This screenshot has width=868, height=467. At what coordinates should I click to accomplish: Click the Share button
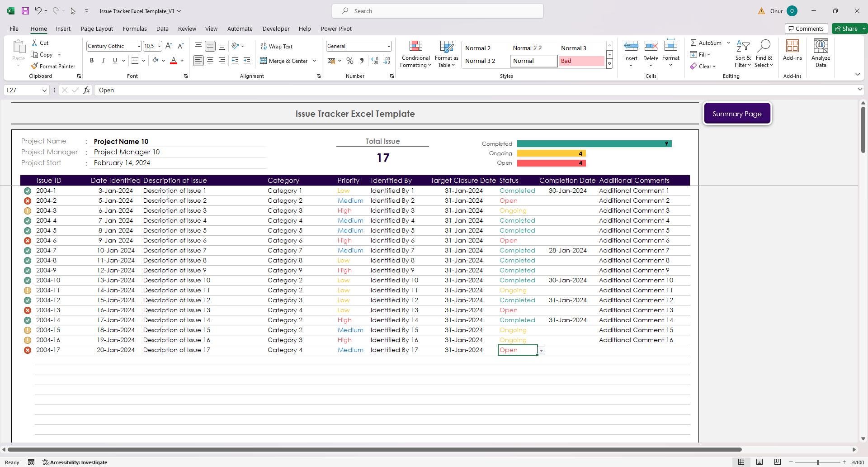click(846, 29)
